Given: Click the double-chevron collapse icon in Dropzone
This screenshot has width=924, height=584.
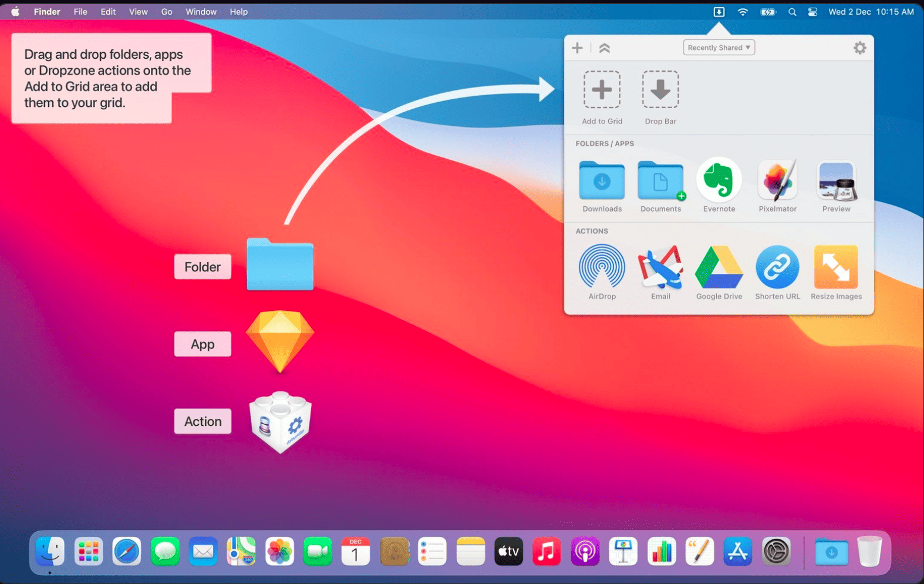Looking at the screenshot, I should [x=605, y=48].
